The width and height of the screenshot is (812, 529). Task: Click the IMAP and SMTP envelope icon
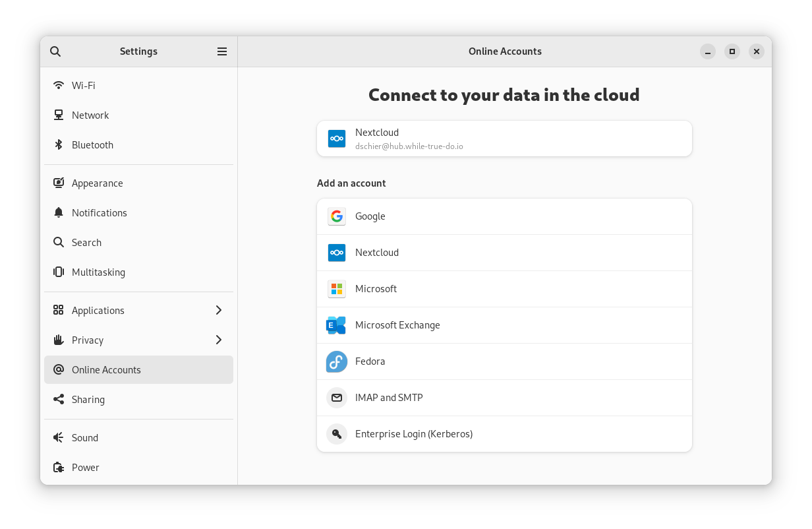[x=337, y=398]
